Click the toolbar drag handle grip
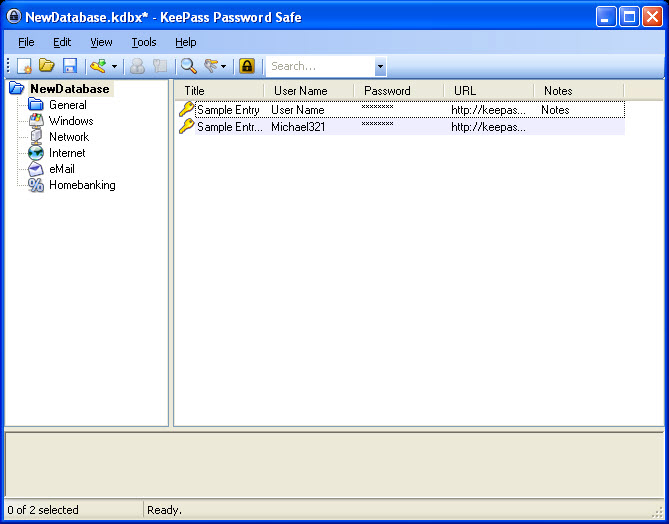This screenshot has height=524, width=669. 8,66
